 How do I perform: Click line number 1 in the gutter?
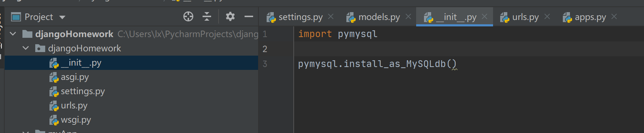265,34
